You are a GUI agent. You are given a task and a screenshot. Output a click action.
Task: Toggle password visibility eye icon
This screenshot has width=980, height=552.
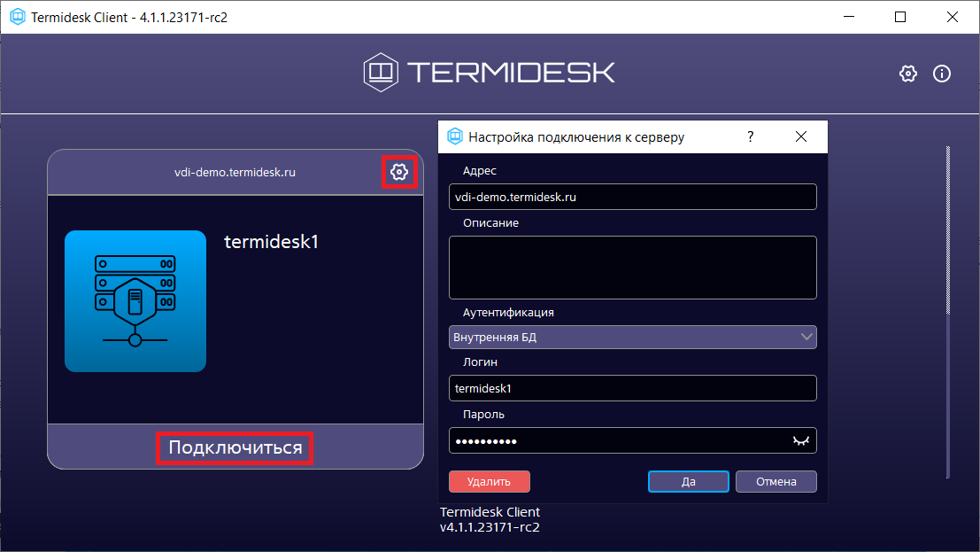[800, 440]
